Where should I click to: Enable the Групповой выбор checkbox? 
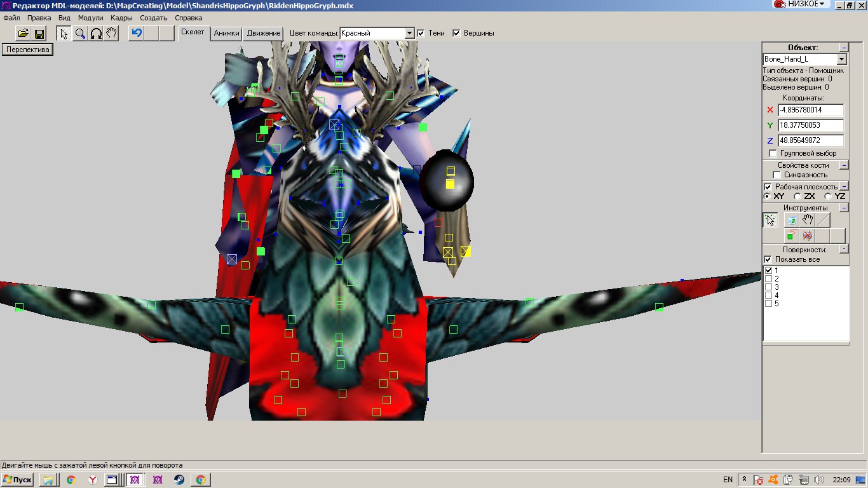[773, 153]
